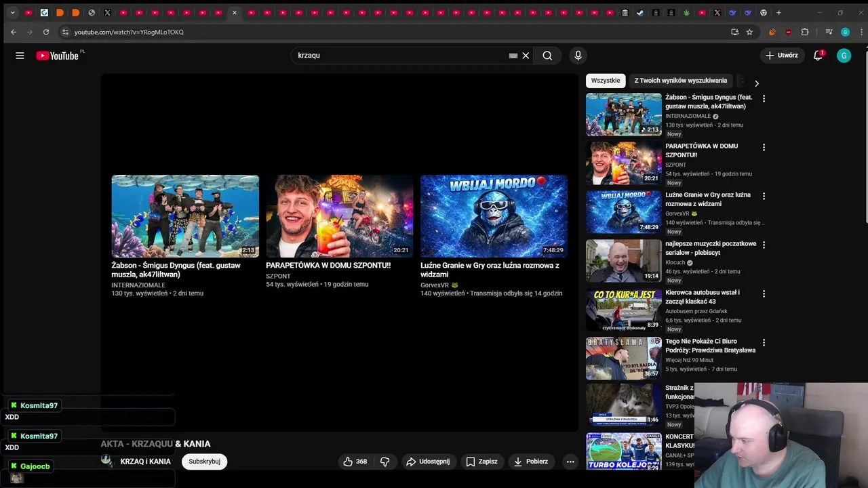
Task: Open KRZAQ i KANIA channel name
Action: point(145,462)
